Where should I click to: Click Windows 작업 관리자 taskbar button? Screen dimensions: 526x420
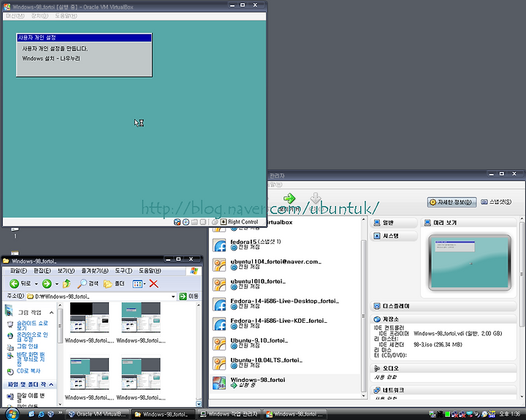[x=229, y=414]
